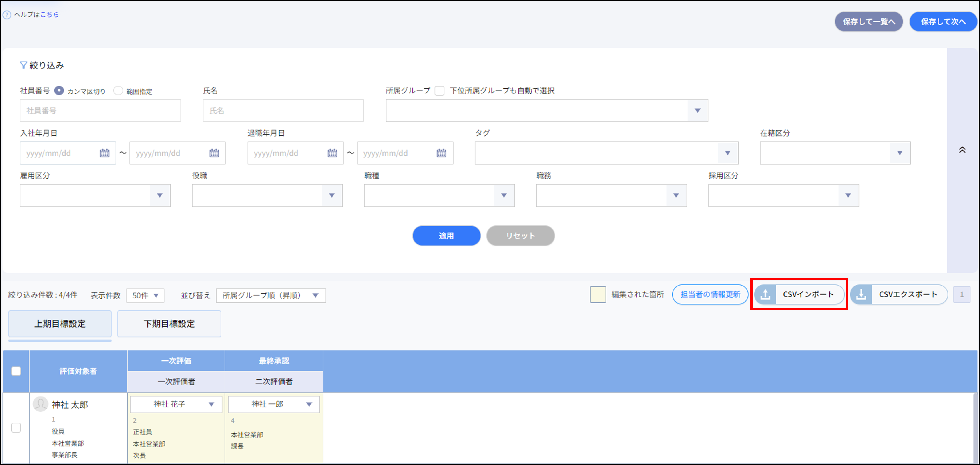Check the row checkbox for 神社 太郎
Screen dimensions: 980x465
(x=16, y=427)
